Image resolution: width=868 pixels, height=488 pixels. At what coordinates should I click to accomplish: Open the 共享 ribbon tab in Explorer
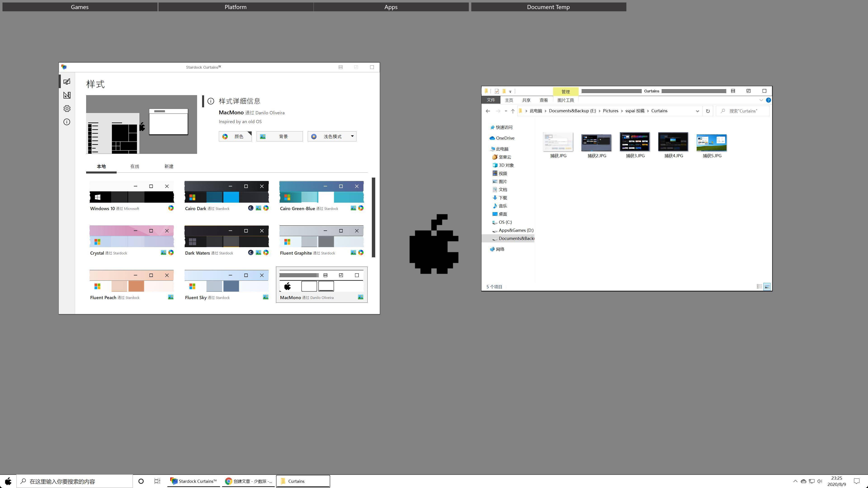(526, 100)
